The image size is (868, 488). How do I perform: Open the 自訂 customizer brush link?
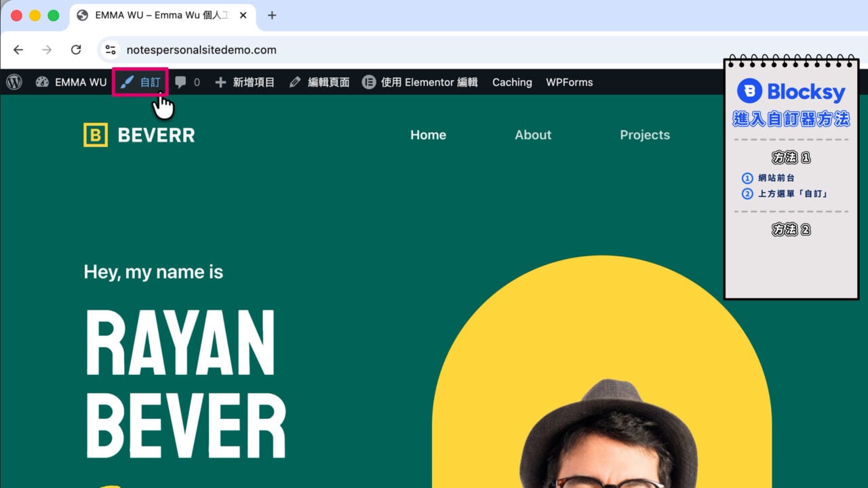(140, 82)
